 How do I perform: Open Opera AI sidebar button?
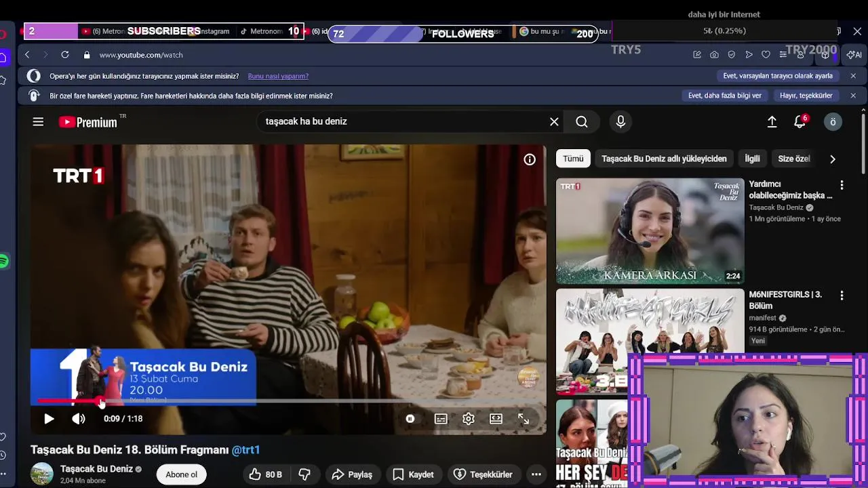[x=854, y=55]
